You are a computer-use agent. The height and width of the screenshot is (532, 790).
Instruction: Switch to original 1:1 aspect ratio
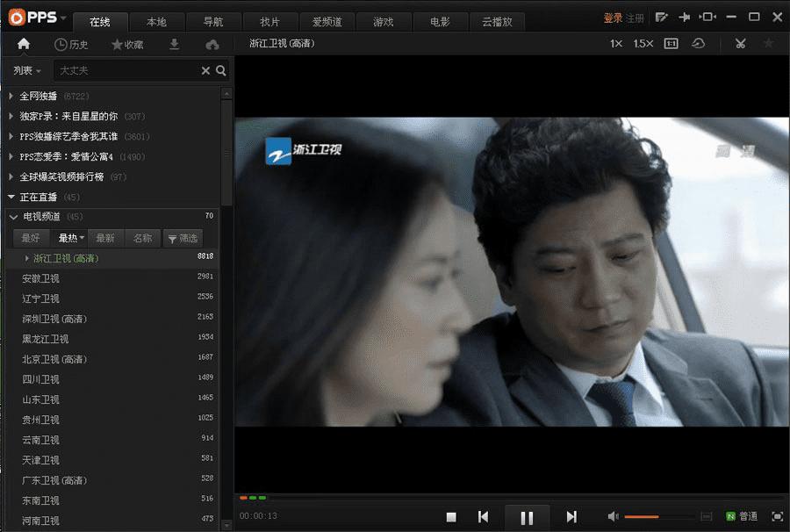click(x=671, y=44)
